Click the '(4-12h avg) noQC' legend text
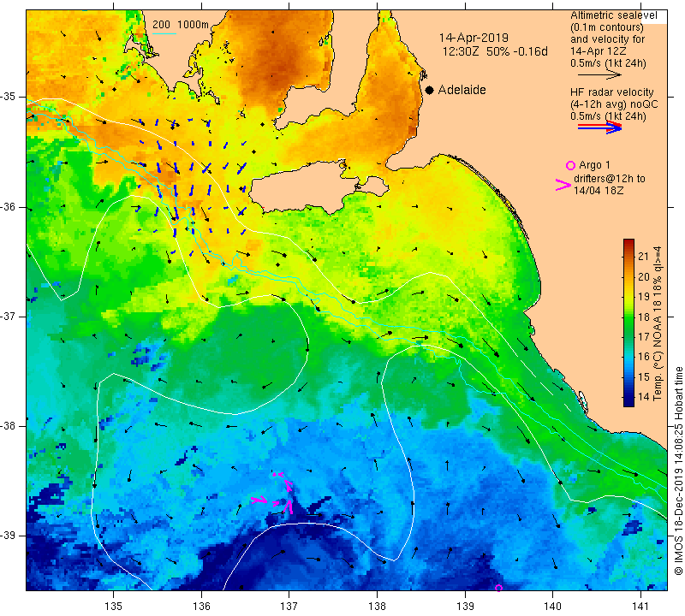The width and height of the screenshot is (685, 616). (x=614, y=104)
